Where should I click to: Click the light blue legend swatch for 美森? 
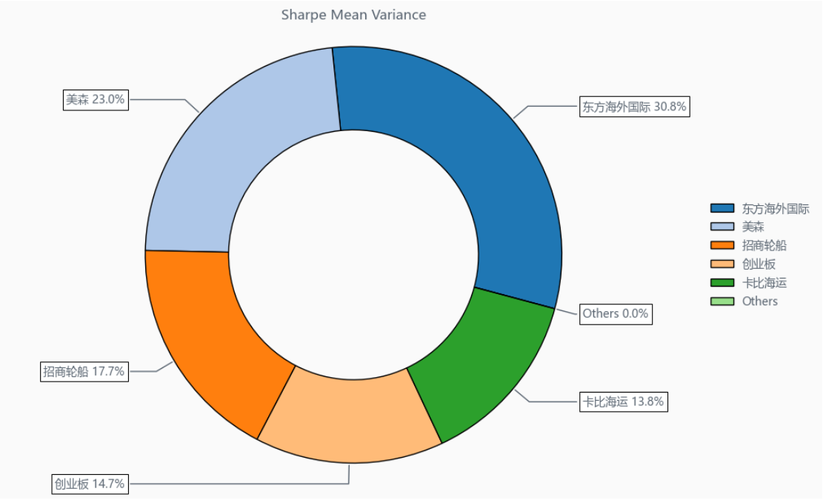click(x=722, y=227)
